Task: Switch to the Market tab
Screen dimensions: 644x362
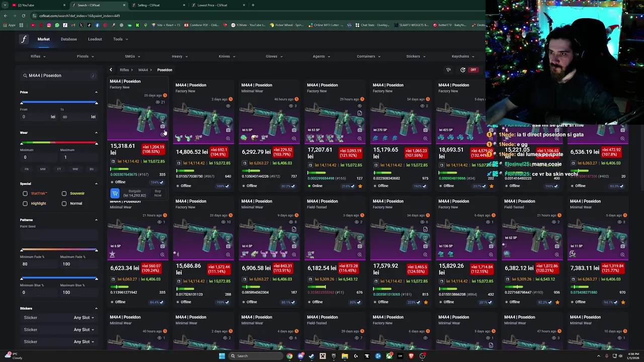Action: (x=43, y=39)
